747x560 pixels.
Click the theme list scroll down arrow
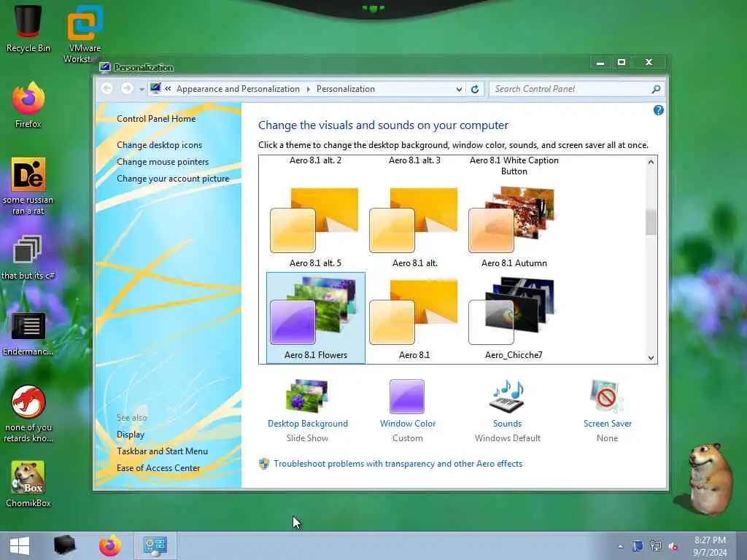(x=651, y=357)
